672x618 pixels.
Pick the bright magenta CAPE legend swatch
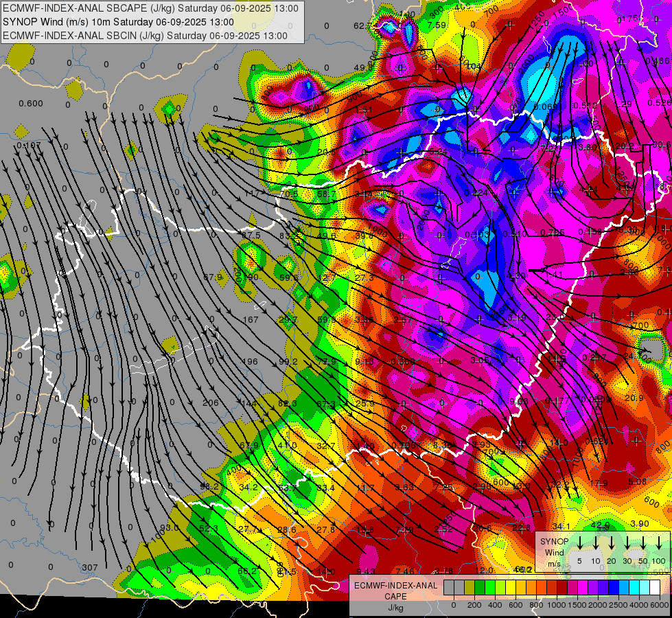point(583,587)
